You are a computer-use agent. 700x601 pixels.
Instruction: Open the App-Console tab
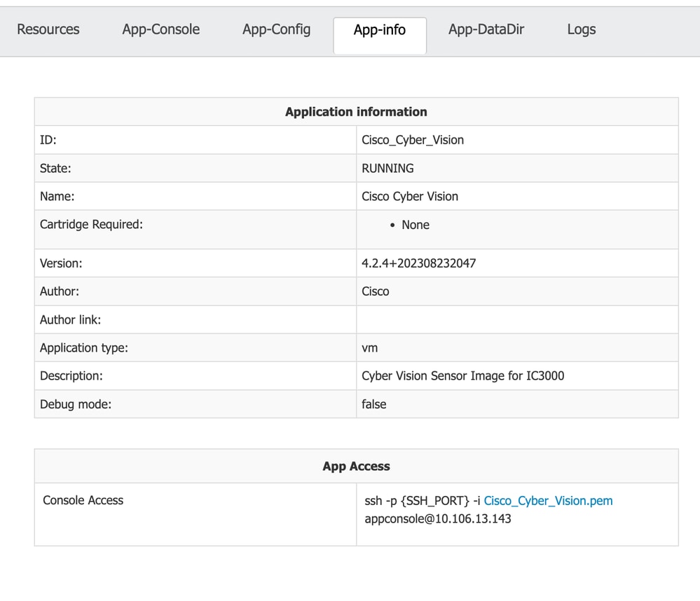pyautogui.click(x=160, y=29)
